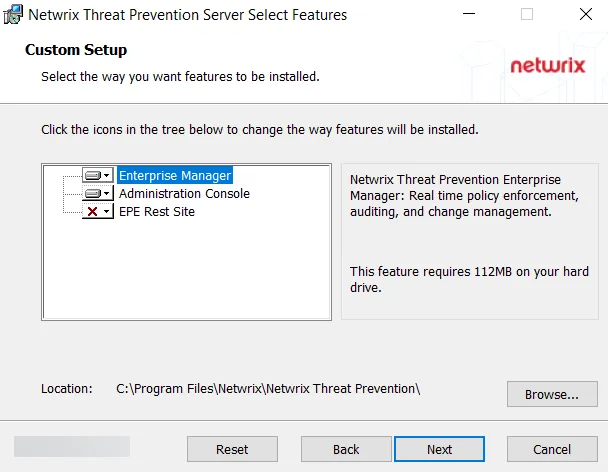Click the installer icon in title bar
This screenshot has height=472, width=608.
point(13,14)
